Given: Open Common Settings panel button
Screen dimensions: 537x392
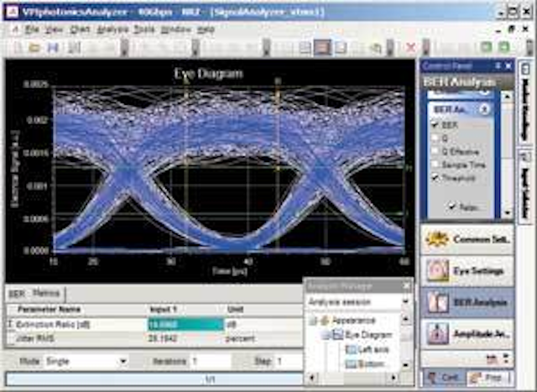Looking at the screenshot, I should point(467,239).
